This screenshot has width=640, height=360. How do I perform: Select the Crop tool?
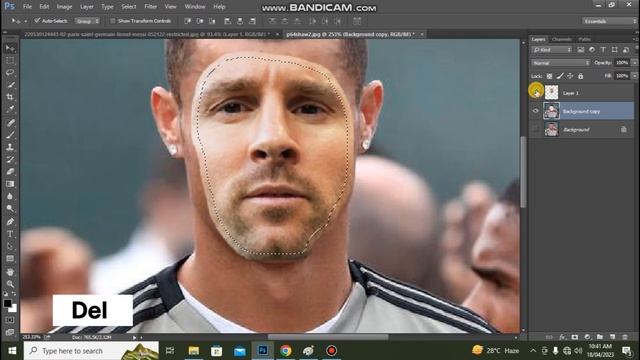[10, 97]
